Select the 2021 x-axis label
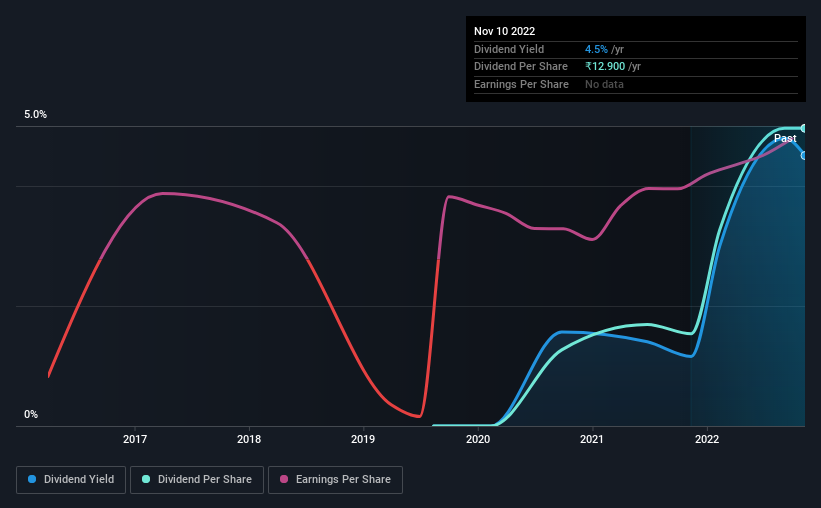Image resolution: width=821 pixels, height=508 pixels. 592,439
